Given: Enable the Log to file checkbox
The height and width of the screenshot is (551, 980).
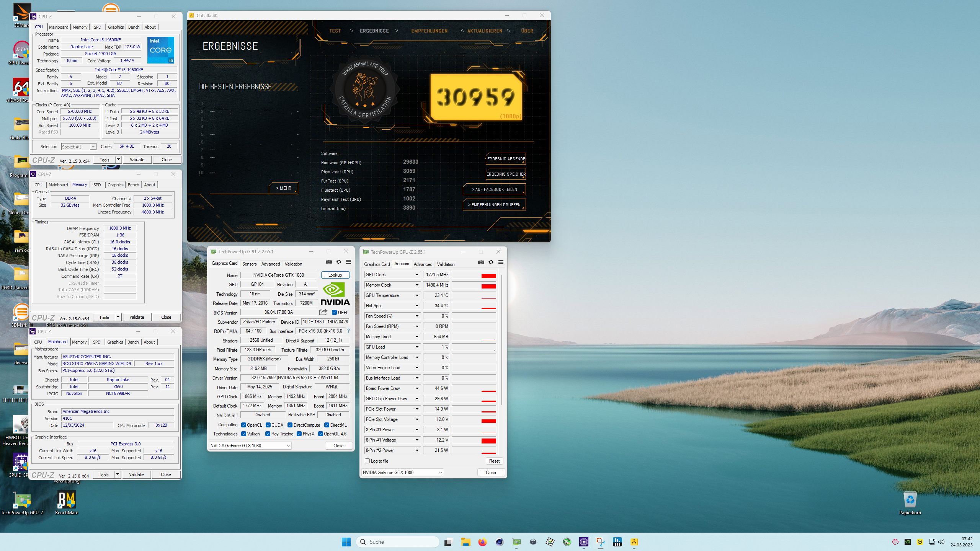Looking at the screenshot, I should click(367, 461).
